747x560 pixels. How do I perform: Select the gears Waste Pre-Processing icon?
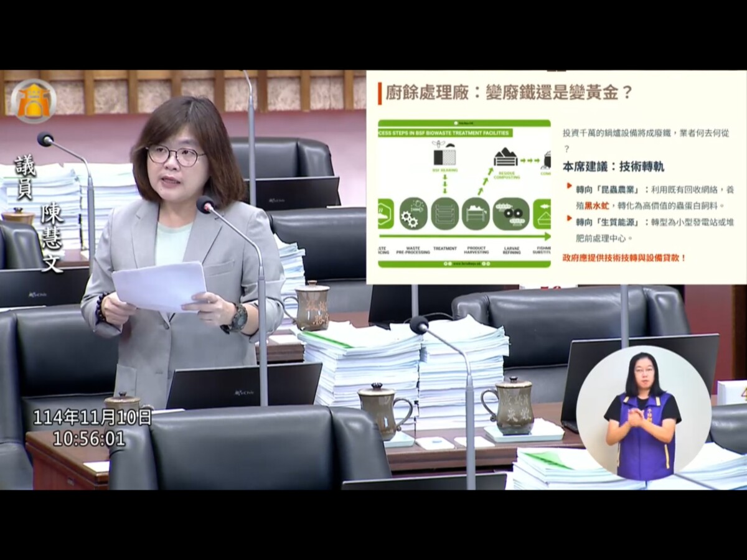pyautogui.click(x=413, y=215)
